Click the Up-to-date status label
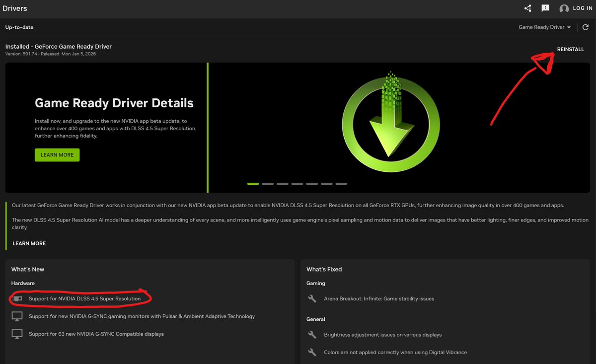The width and height of the screenshot is (596, 364). point(19,27)
